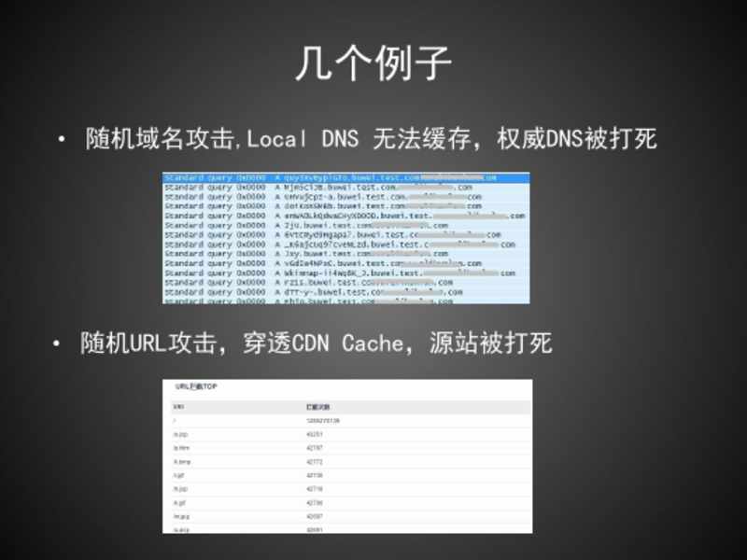Click the slide title 几个例子
The height and width of the screenshot is (560, 747).
[x=373, y=64]
